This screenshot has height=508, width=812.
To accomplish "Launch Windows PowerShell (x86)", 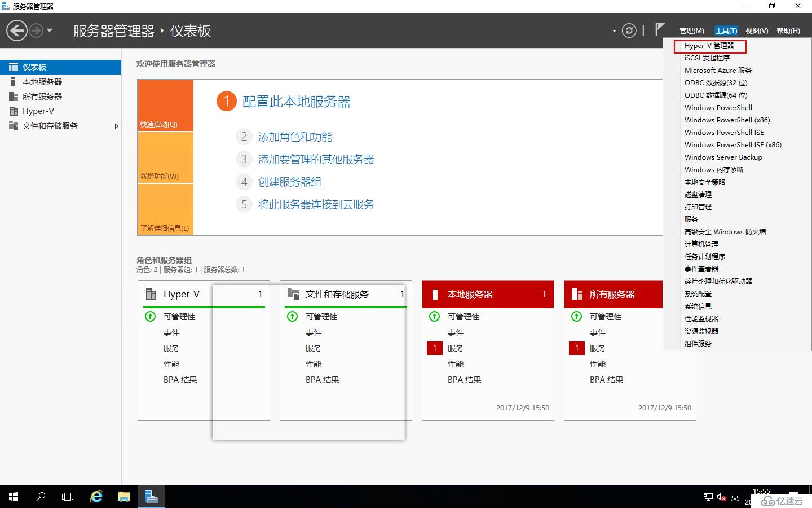I will (727, 120).
